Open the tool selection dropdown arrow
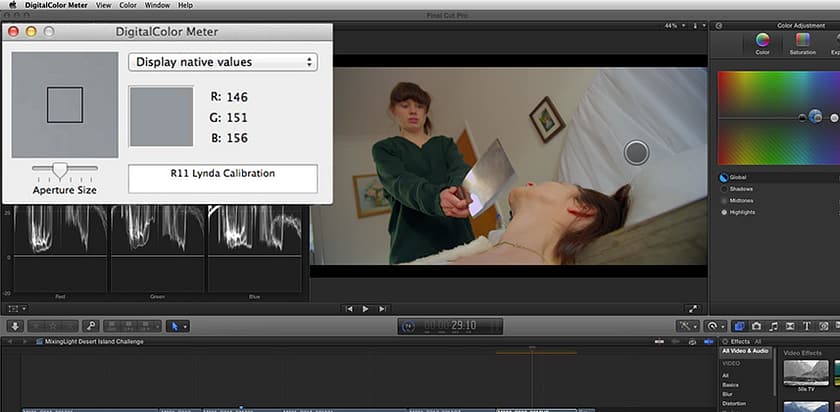 pos(185,326)
